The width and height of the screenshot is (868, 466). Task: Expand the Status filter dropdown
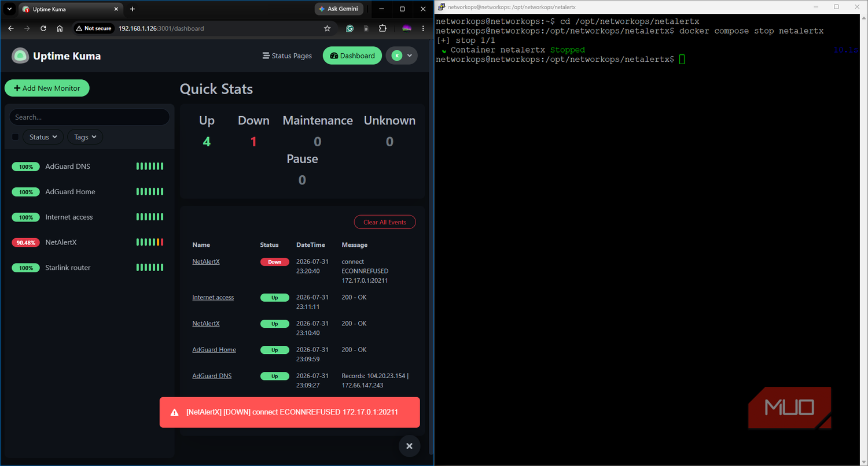pyautogui.click(x=43, y=137)
